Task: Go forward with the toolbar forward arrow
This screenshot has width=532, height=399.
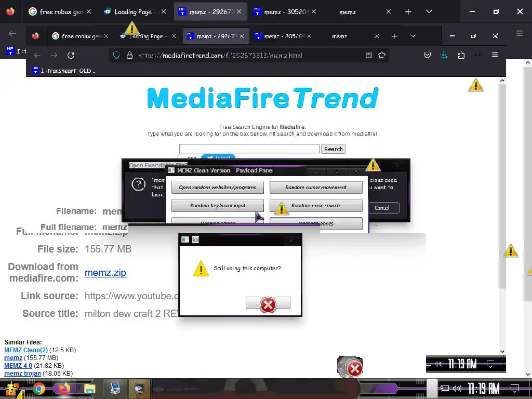Action: (54, 55)
